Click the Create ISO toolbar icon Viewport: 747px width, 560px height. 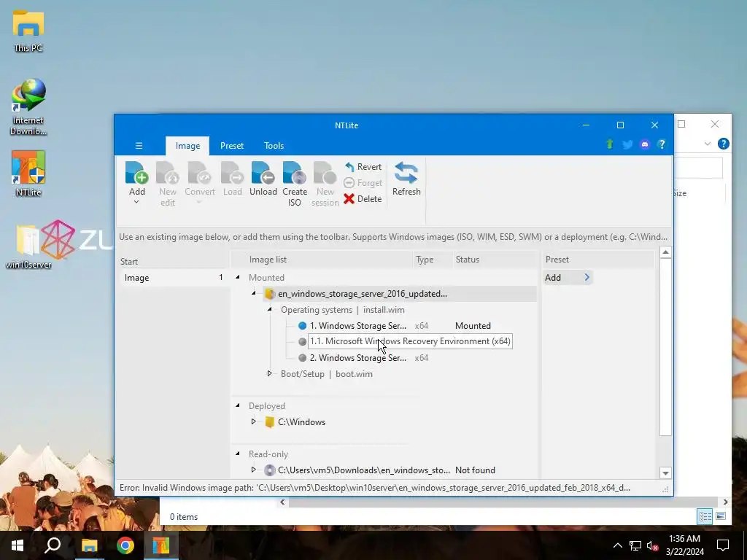coord(295,173)
